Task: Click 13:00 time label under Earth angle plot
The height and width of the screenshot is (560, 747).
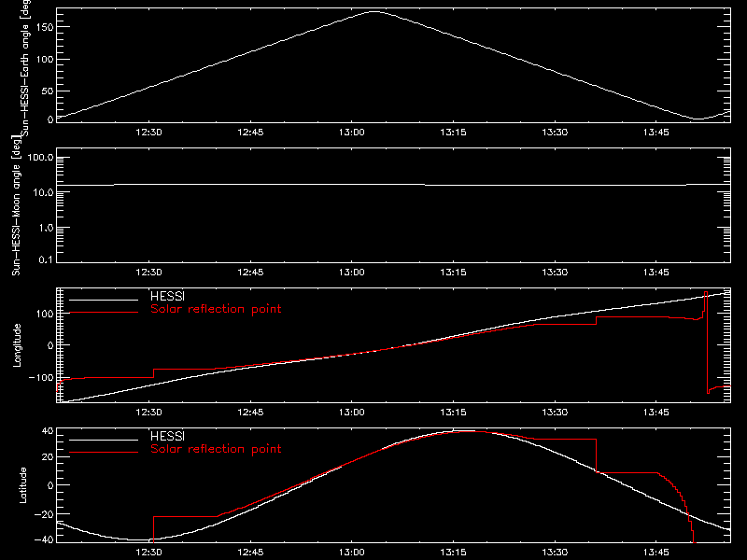Action: pos(352,133)
